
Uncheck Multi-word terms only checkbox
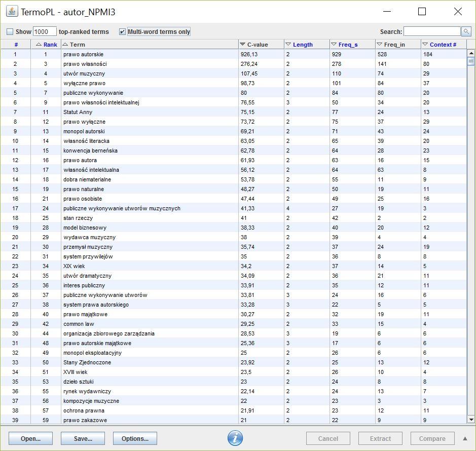(122, 31)
